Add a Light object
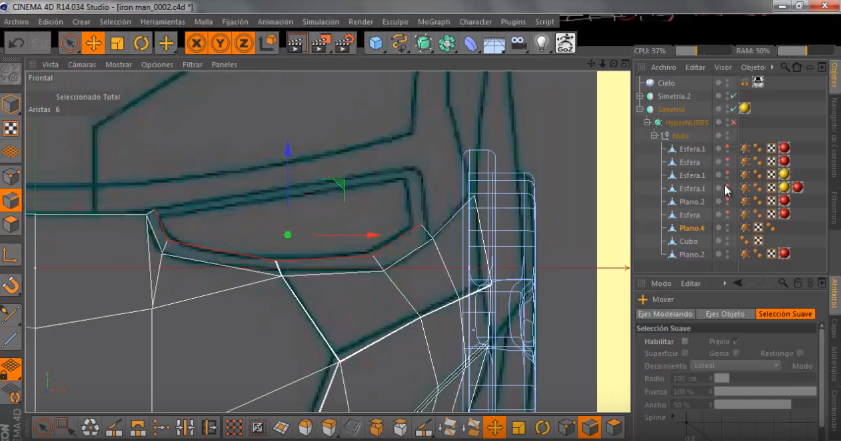The image size is (841, 441). (542, 43)
